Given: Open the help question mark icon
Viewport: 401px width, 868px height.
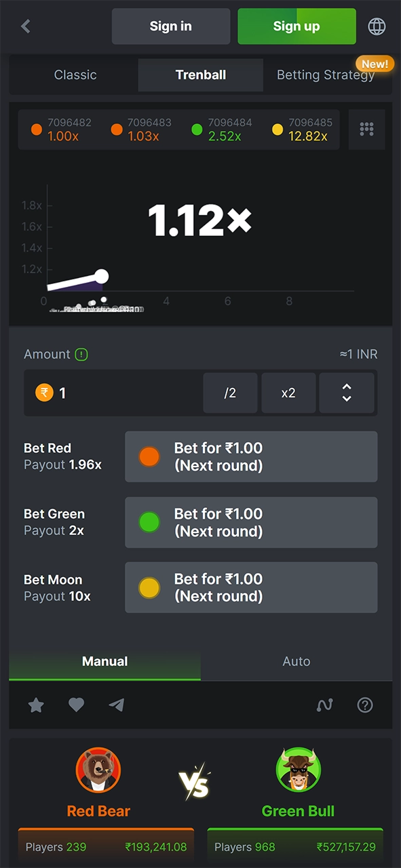Looking at the screenshot, I should 365,705.
